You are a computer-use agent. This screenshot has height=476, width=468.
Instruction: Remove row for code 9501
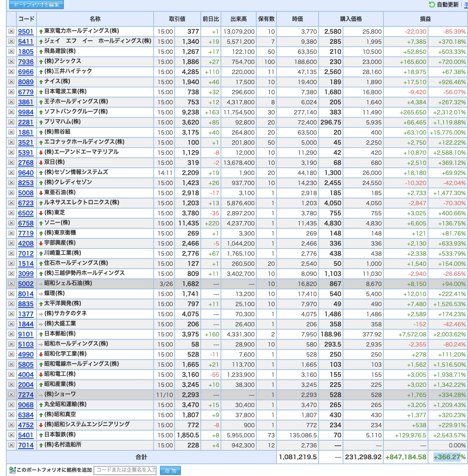[x=11, y=31]
